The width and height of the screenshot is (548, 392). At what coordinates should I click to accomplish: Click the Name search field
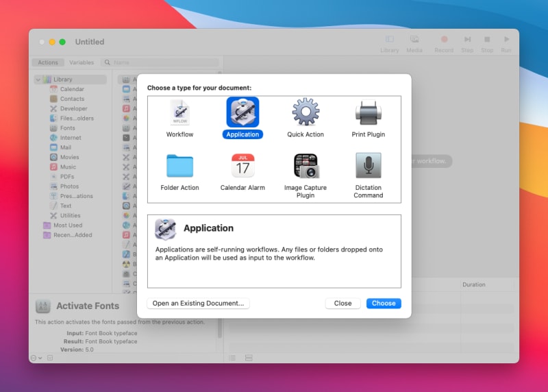[x=160, y=62]
